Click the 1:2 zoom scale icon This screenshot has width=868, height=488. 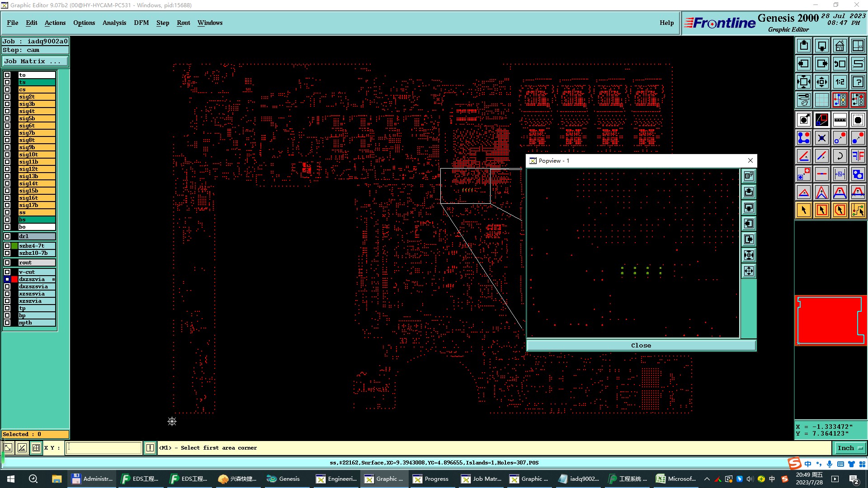click(x=840, y=82)
